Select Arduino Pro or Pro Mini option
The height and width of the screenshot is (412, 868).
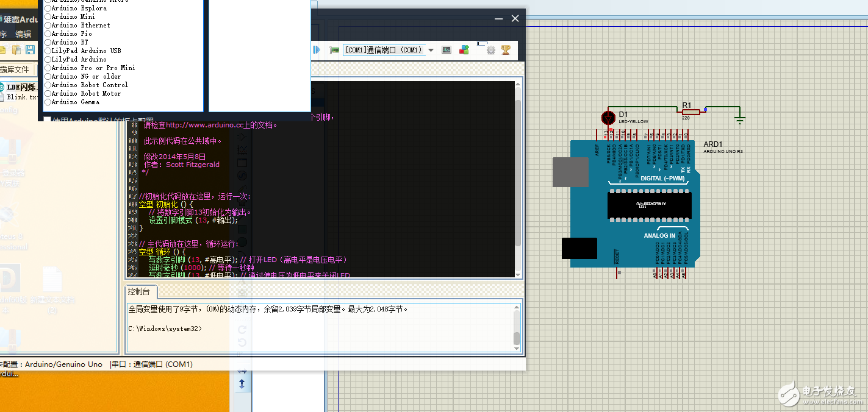pos(90,68)
